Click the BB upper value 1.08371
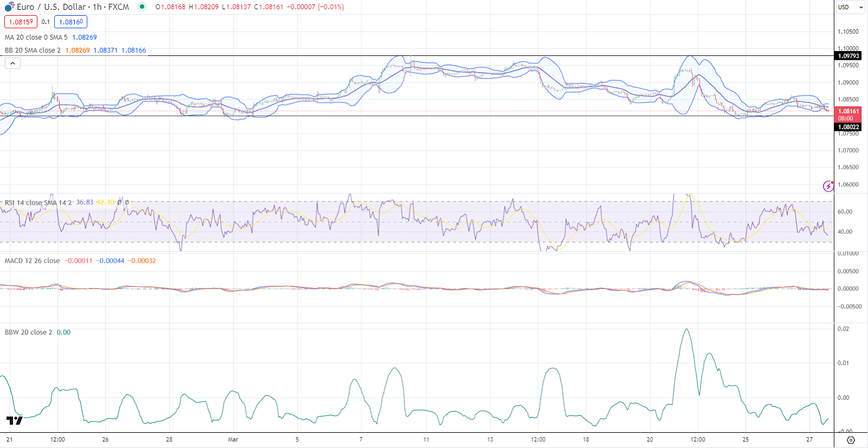 [105, 51]
